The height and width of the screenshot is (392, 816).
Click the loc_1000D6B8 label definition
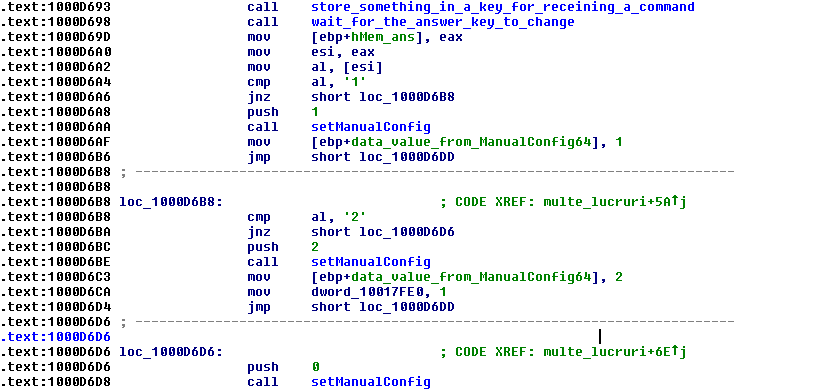171,202
